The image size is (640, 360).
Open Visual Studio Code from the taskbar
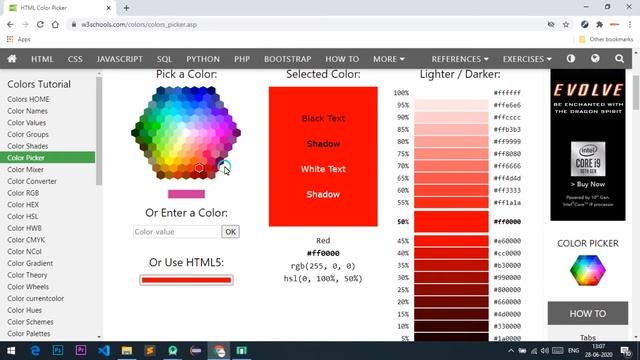point(104,351)
